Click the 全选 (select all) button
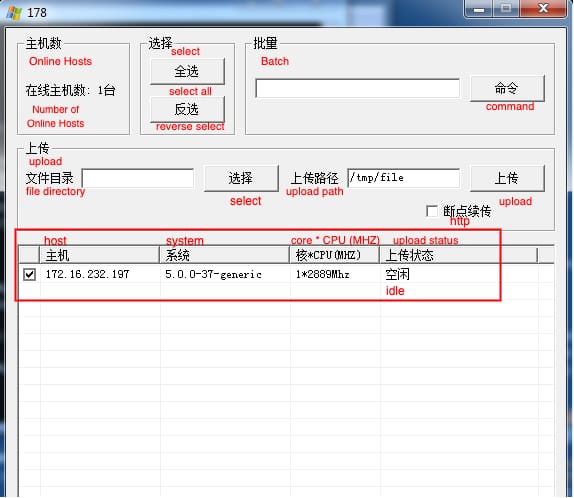Viewport: 574px width, 498px height. [x=187, y=71]
